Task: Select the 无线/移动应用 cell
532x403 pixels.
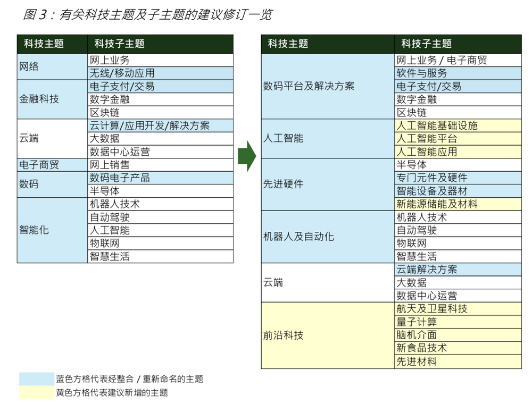Action: click(x=160, y=73)
